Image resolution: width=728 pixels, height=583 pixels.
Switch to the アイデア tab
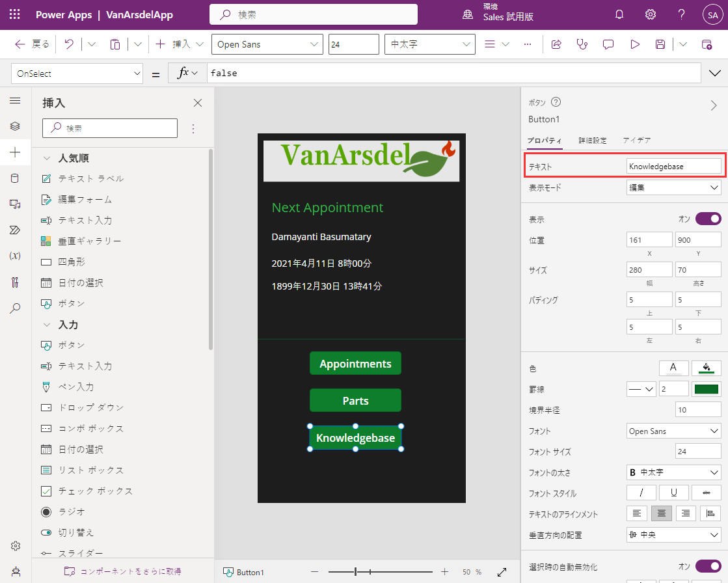click(x=636, y=140)
